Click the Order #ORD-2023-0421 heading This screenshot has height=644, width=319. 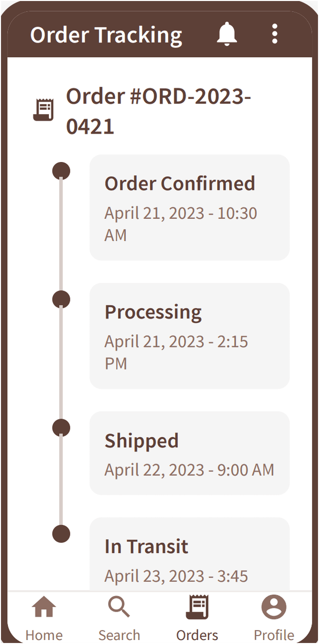(x=159, y=111)
